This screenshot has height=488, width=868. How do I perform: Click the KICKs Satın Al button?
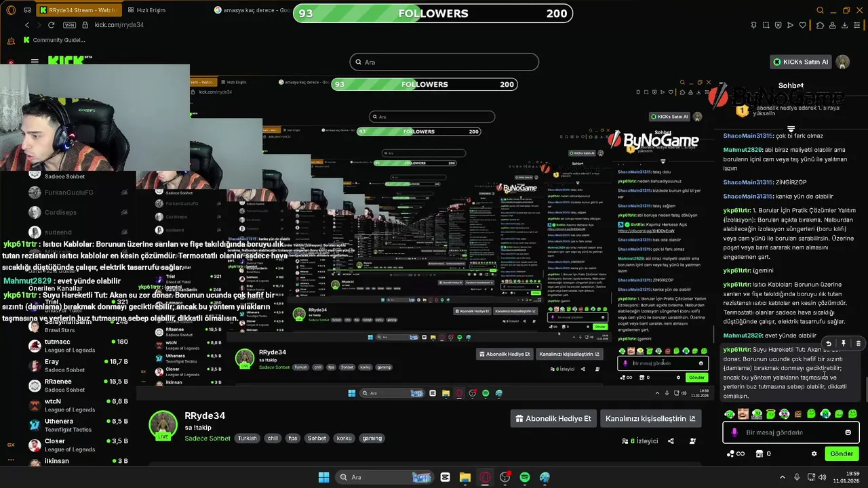point(801,62)
